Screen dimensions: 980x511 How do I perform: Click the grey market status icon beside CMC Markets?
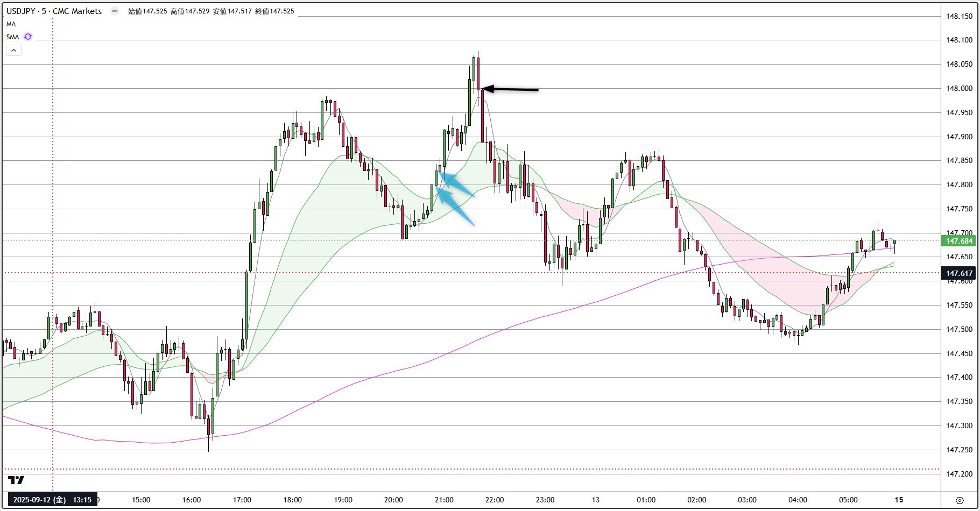tap(114, 11)
